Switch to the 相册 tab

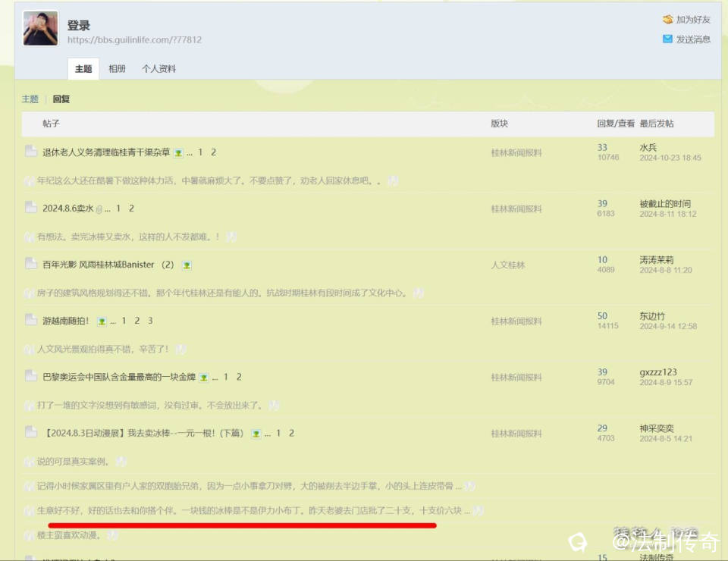pyautogui.click(x=117, y=69)
